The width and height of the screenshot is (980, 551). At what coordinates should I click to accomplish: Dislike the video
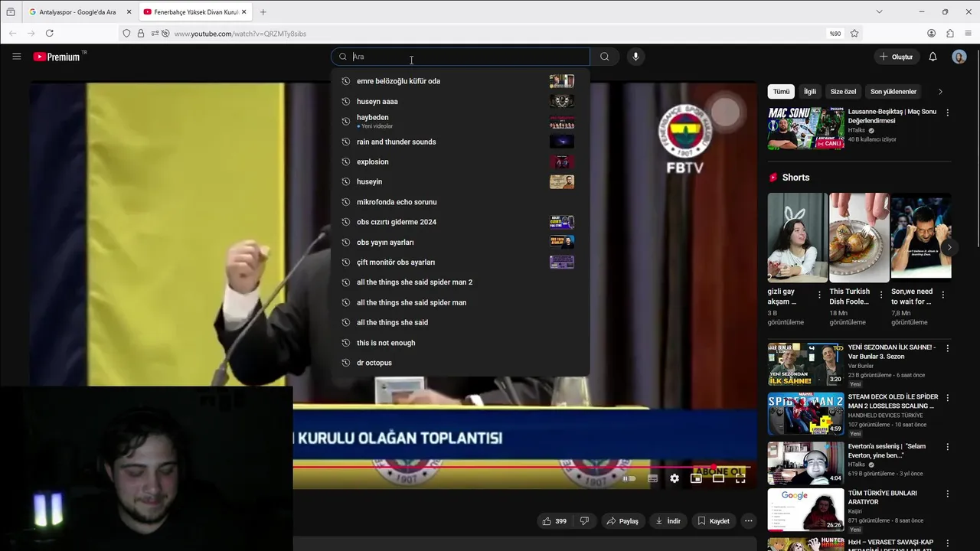click(x=584, y=521)
